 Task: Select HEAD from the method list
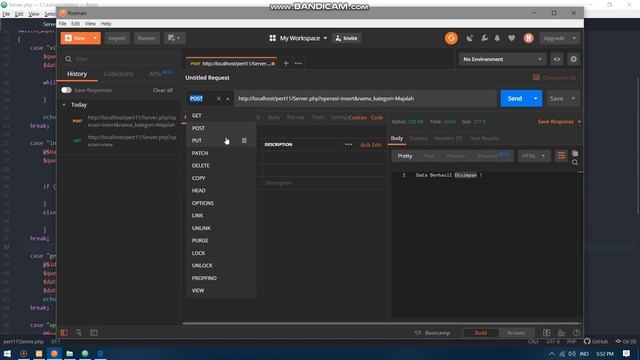[221, 191]
